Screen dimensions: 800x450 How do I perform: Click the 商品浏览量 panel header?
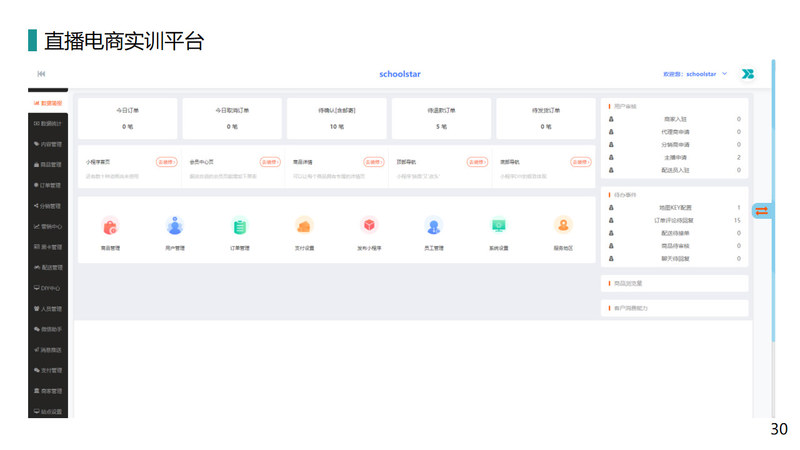[x=674, y=283]
